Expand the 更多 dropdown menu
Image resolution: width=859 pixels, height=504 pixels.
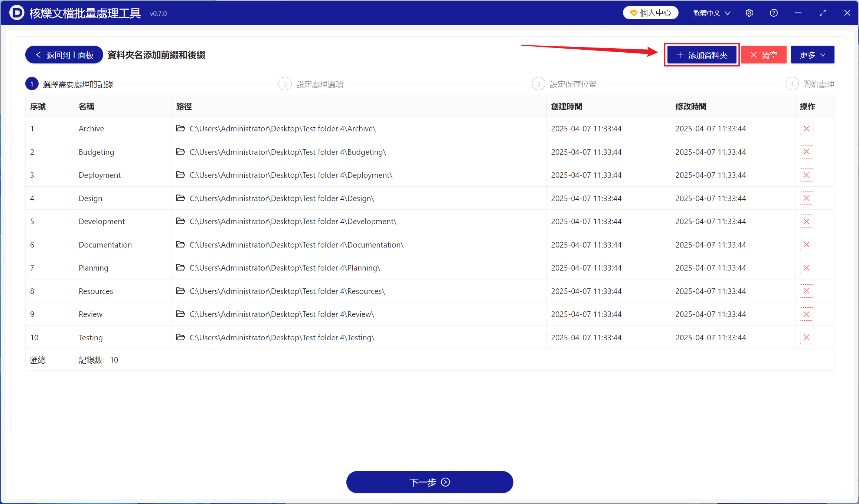coord(812,55)
